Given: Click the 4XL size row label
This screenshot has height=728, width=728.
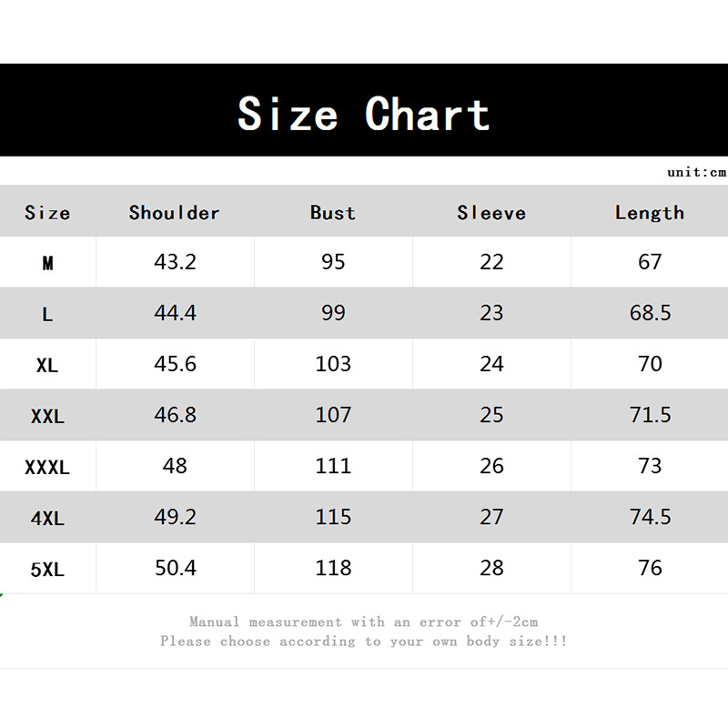Looking at the screenshot, I should pyautogui.click(x=47, y=519).
